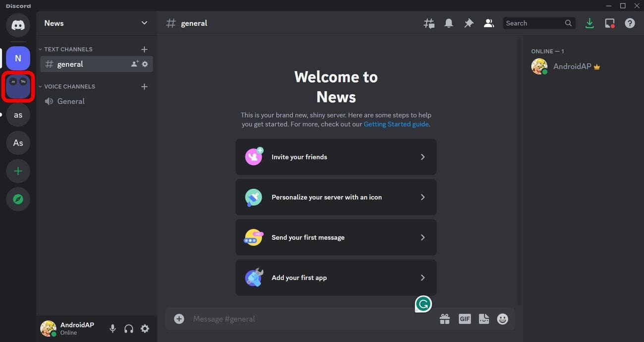Click Invite your friends button
The width and height of the screenshot is (644, 342).
(336, 157)
